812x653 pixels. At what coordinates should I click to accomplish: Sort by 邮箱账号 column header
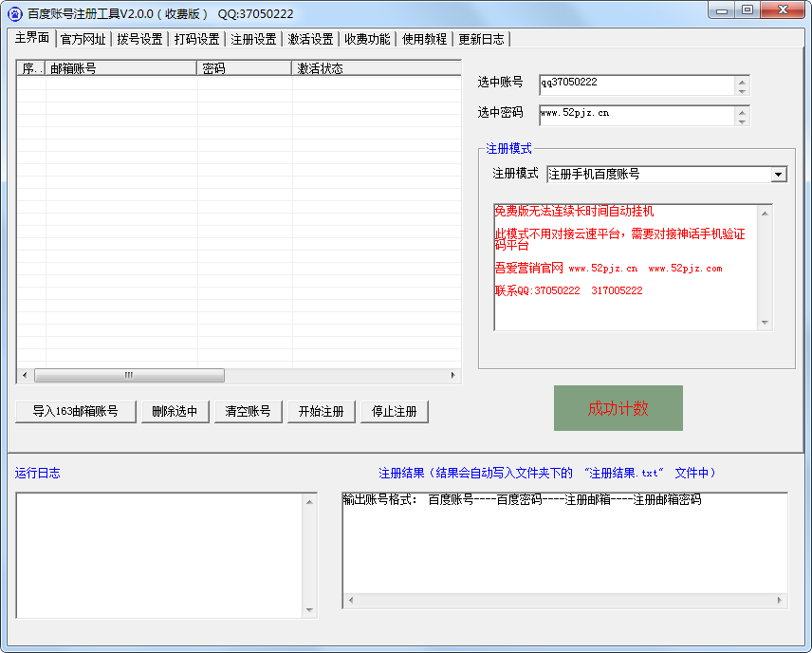tap(121, 68)
